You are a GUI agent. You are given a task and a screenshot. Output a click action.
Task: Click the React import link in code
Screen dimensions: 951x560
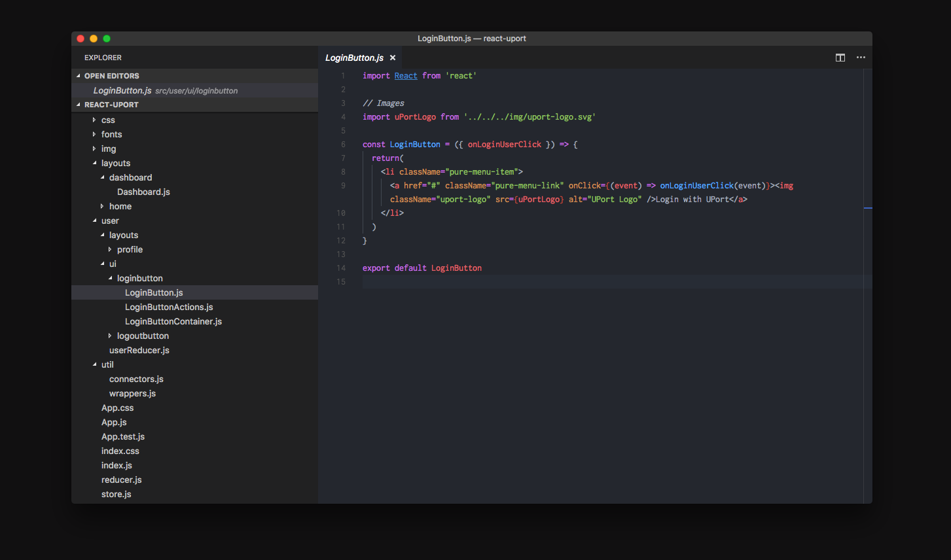[x=406, y=76]
